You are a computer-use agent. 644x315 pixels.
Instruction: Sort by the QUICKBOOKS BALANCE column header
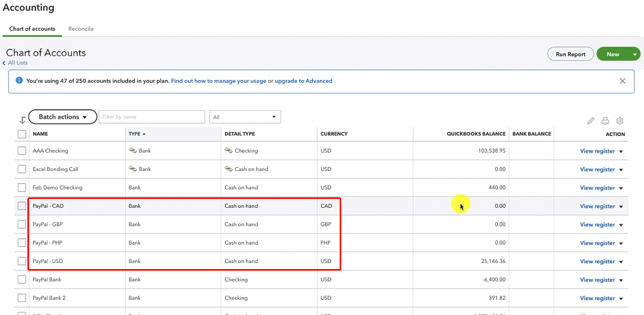pyautogui.click(x=476, y=134)
